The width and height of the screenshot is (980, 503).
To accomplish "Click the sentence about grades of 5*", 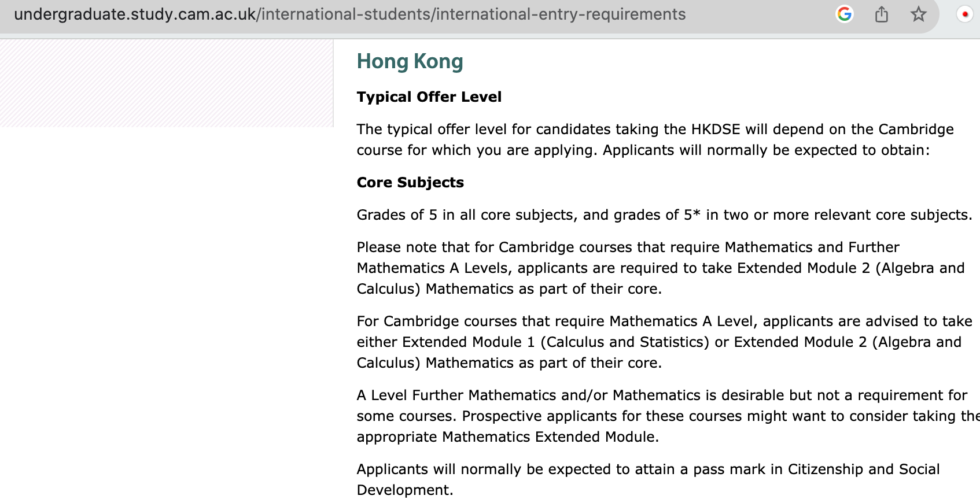I will point(664,214).
